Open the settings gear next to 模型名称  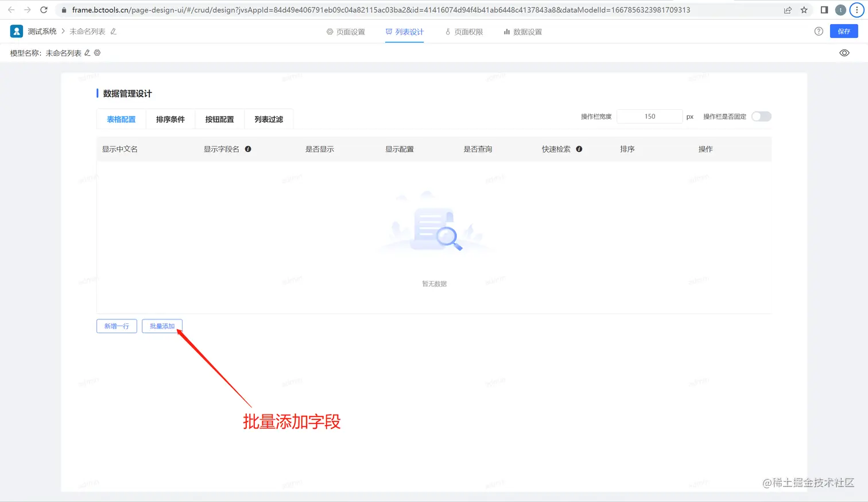point(97,53)
